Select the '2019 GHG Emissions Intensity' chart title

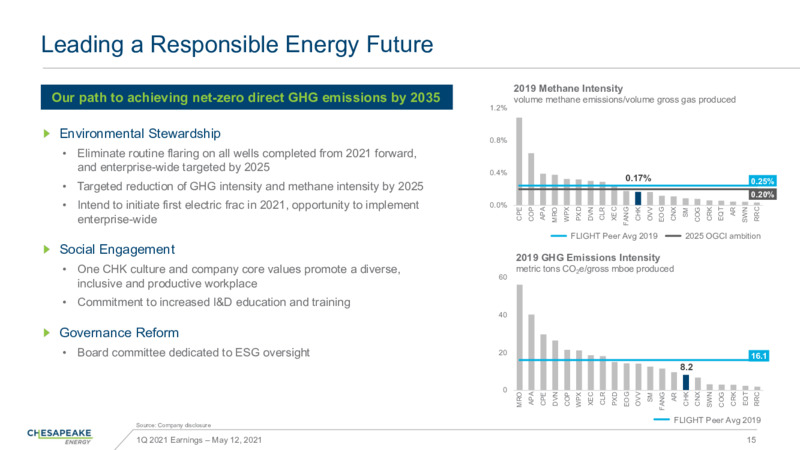(x=588, y=258)
